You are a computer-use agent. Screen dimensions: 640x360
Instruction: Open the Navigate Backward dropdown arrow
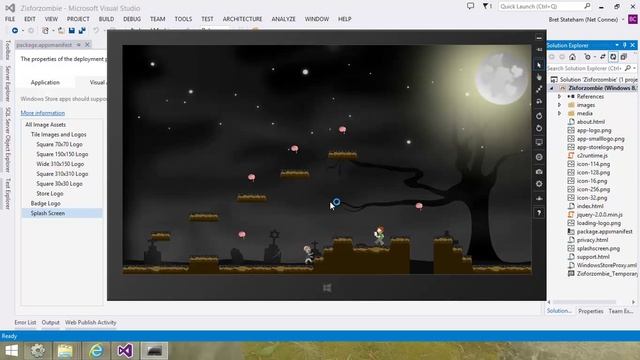pos(23,31)
